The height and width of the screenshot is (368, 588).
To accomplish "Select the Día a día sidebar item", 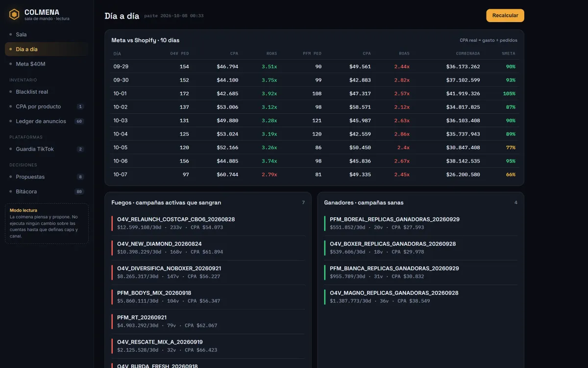I will [47, 49].
